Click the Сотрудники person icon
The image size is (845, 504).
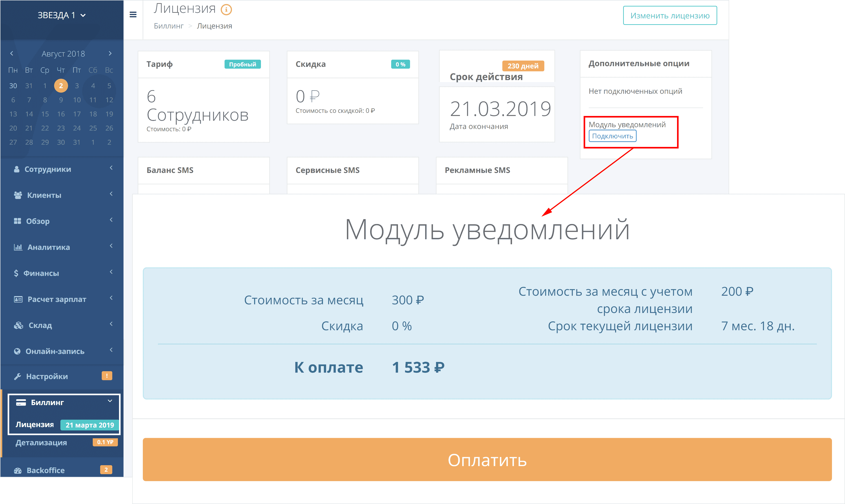point(16,169)
